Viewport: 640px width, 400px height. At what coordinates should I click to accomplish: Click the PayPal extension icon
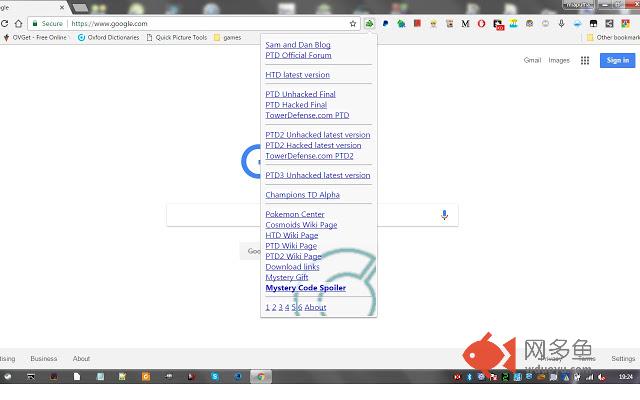385,24
